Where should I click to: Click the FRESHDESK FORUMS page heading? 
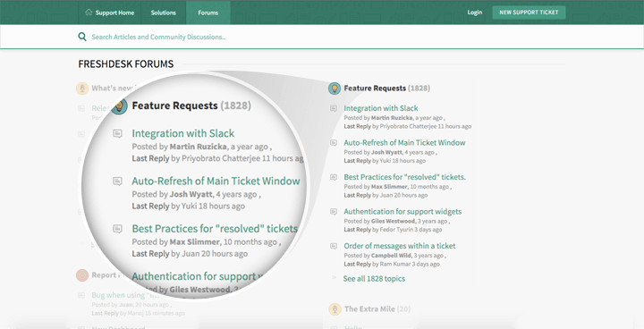[126, 64]
